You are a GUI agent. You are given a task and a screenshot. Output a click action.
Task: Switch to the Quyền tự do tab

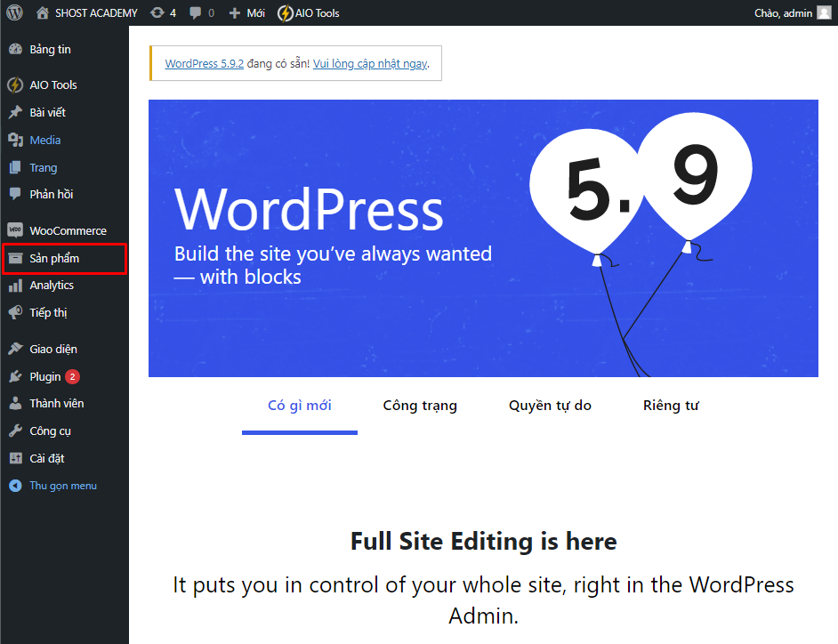tap(550, 406)
